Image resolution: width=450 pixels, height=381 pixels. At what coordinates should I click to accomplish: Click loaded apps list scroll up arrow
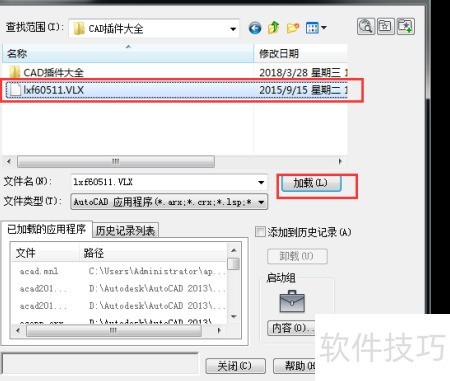tap(234, 250)
